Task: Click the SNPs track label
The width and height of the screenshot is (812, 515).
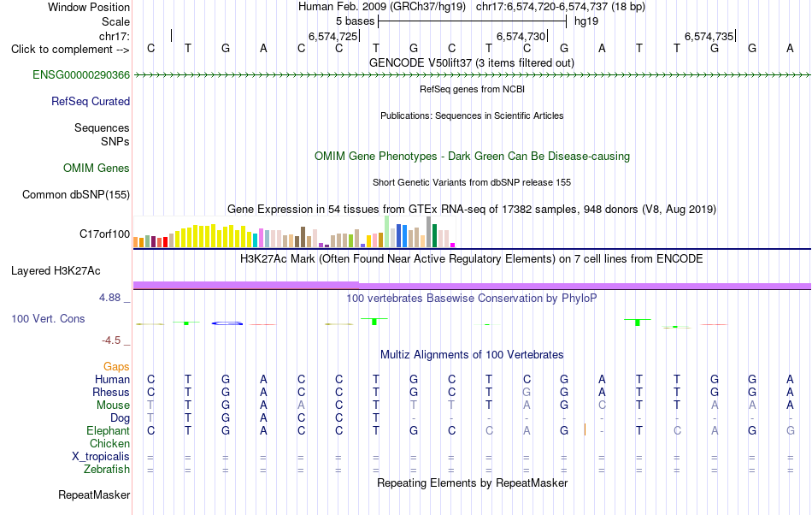Action: coord(115,142)
